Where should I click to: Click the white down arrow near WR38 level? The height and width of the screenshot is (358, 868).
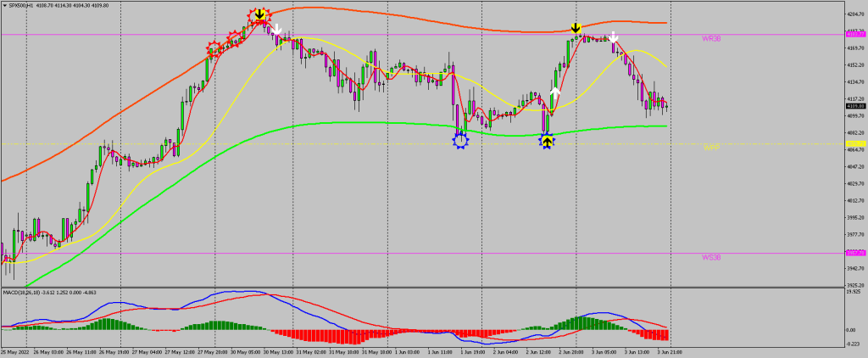pos(613,36)
